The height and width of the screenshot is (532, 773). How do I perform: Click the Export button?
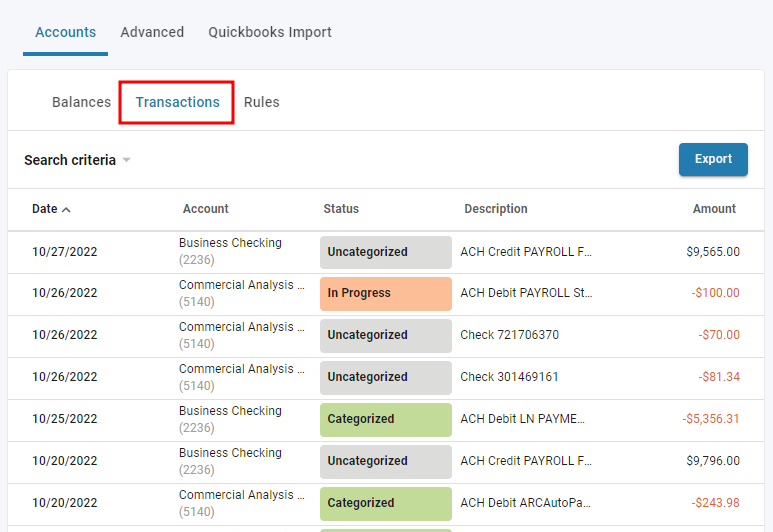pyautogui.click(x=713, y=159)
